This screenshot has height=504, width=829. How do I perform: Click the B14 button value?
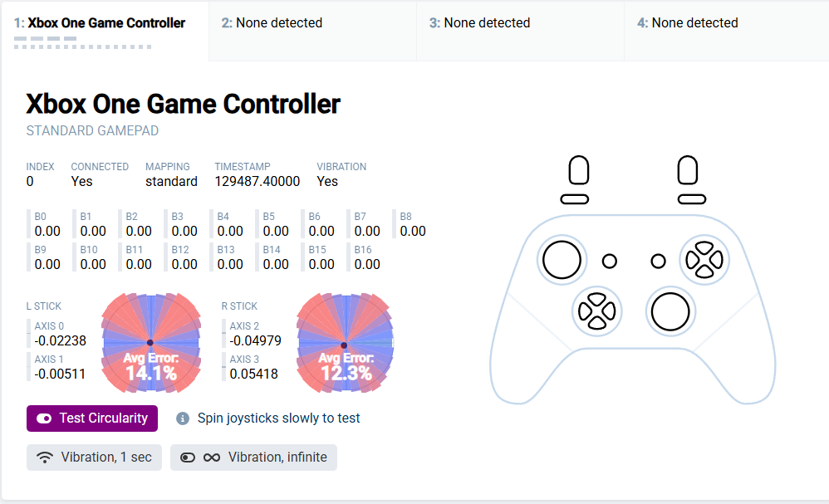276,264
